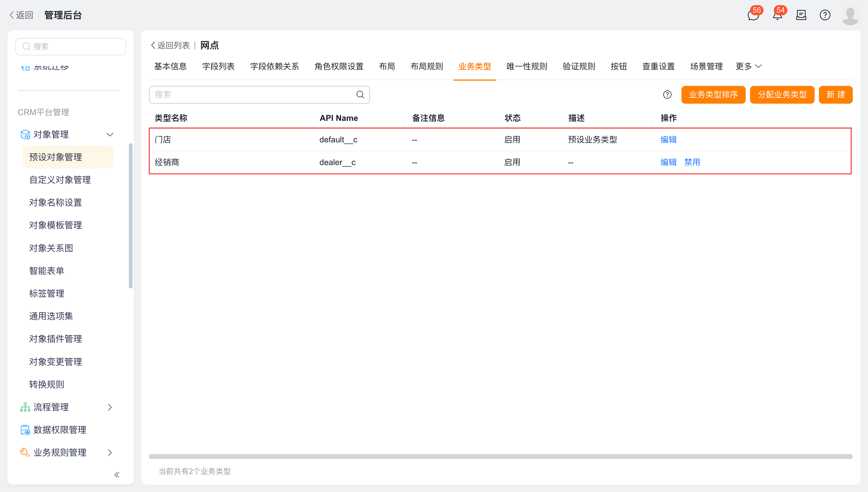Screen dimensions: 868x492
Task: Select 预设对象管理 in sidebar
Action: [x=68, y=157]
